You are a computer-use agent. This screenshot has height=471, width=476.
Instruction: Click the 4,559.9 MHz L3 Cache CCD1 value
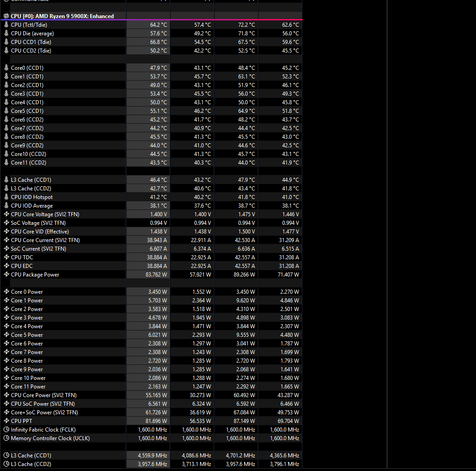tap(152, 455)
